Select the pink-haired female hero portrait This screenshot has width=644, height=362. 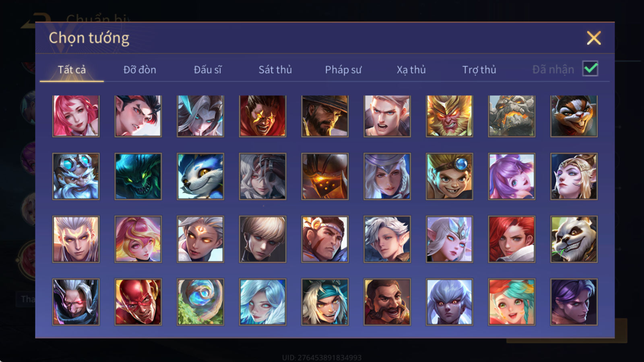tap(76, 116)
